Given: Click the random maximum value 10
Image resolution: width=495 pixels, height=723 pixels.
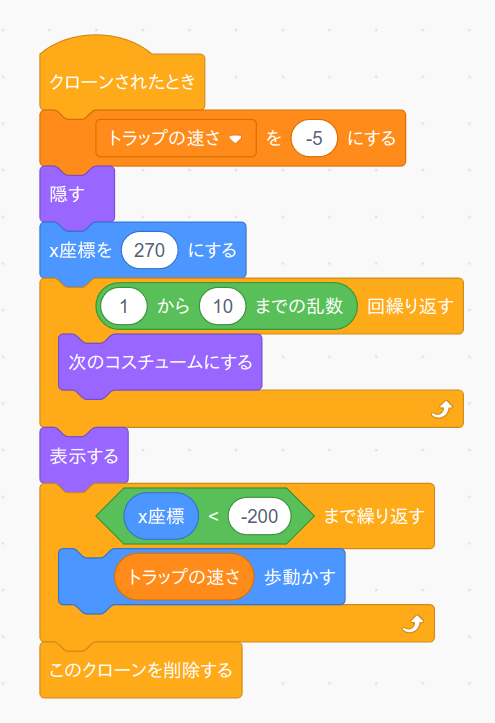Looking at the screenshot, I should [223, 307].
